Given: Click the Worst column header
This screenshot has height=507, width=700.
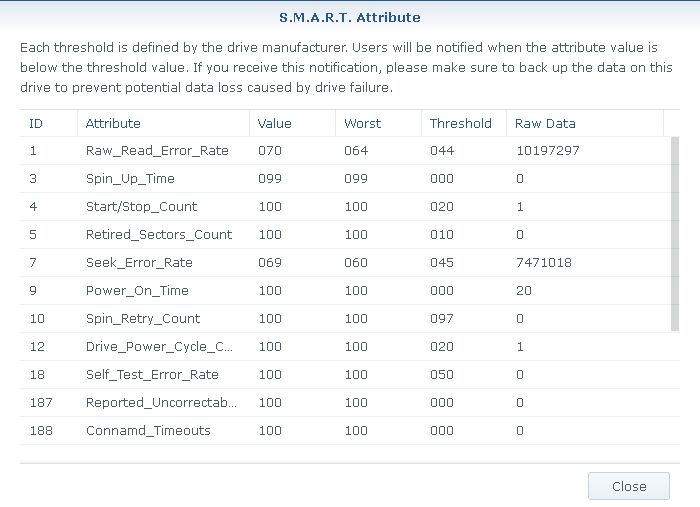Looking at the screenshot, I should (379, 123).
